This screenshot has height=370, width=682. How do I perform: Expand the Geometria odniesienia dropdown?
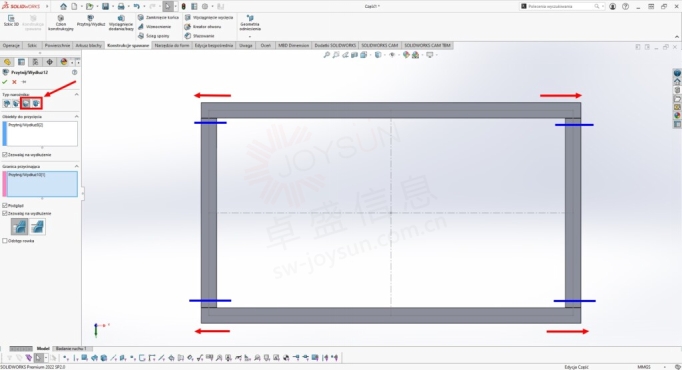point(250,36)
